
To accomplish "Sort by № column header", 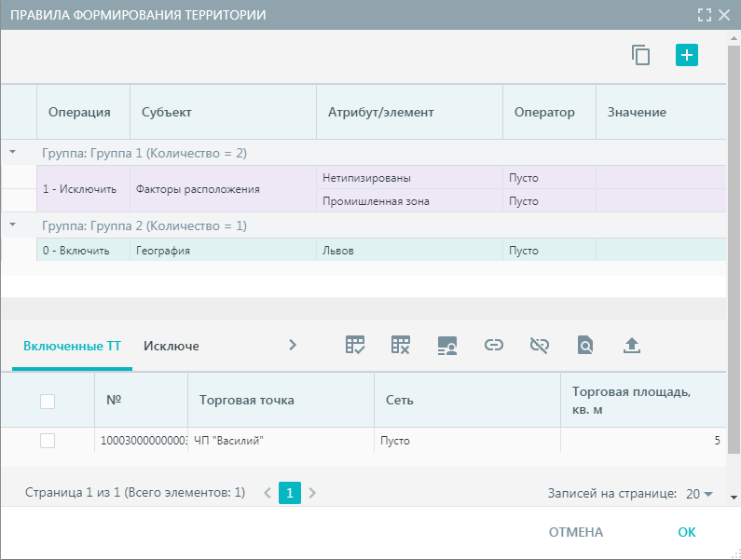I will (x=142, y=401).
